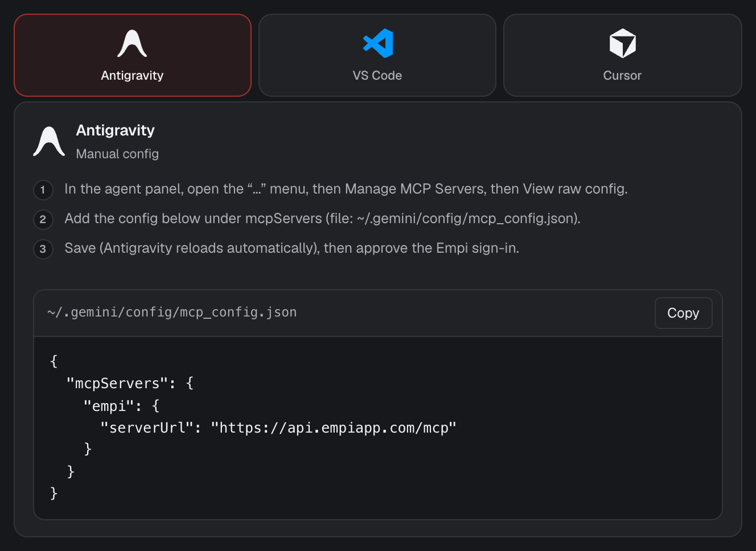
Task: Click the step starting "In the agent panel"
Action: coord(346,189)
